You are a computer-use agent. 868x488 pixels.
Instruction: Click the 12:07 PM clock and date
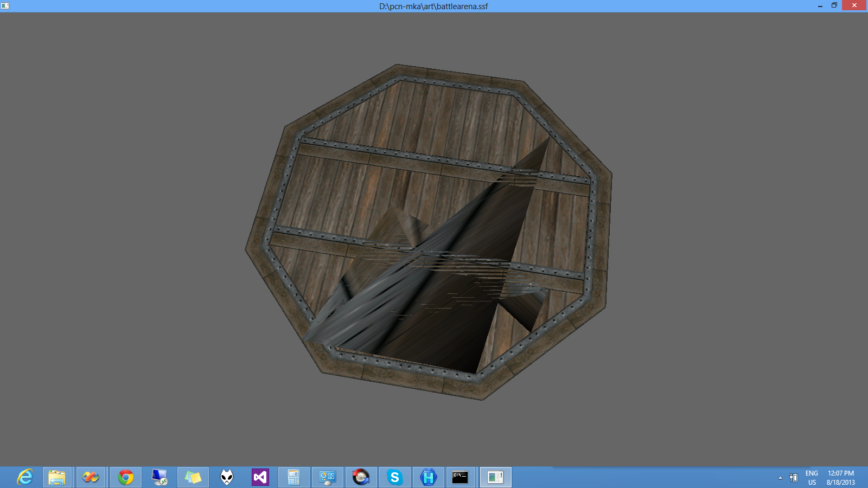(x=840, y=478)
